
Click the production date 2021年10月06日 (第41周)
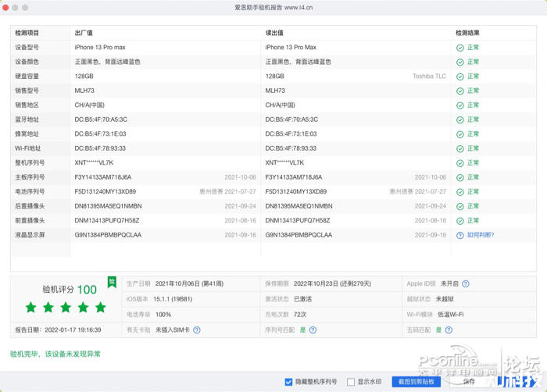(189, 284)
